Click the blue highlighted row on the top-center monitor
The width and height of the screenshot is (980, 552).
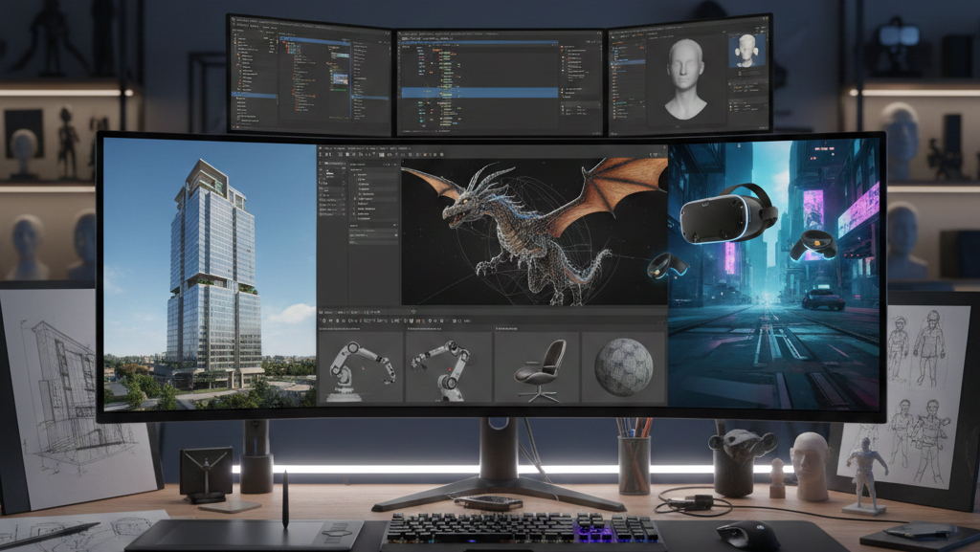(479, 93)
